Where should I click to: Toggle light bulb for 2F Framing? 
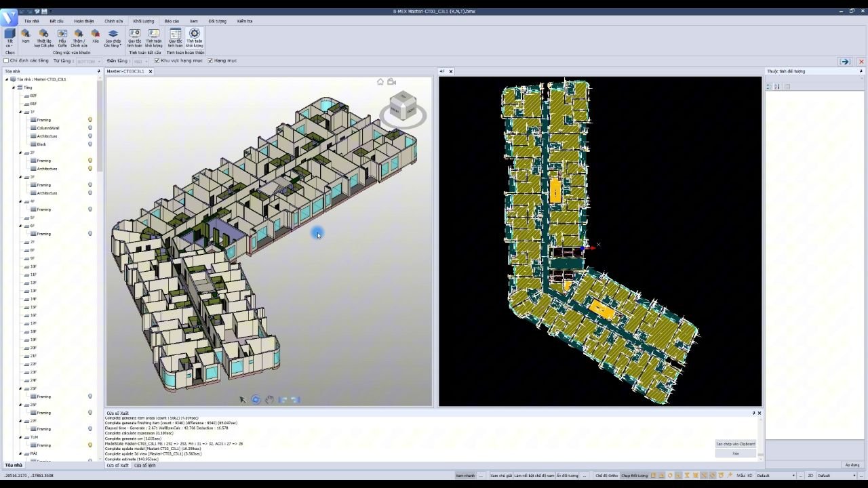click(90, 161)
